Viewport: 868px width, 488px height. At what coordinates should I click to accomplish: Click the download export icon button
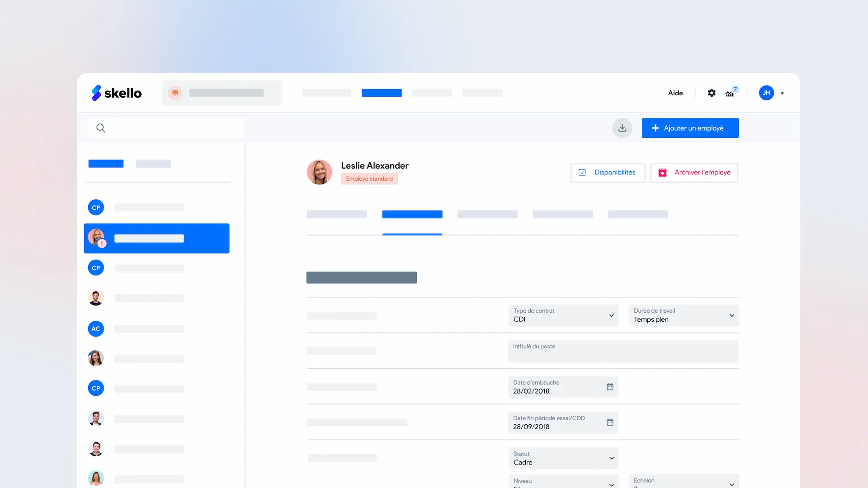coord(622,128)
